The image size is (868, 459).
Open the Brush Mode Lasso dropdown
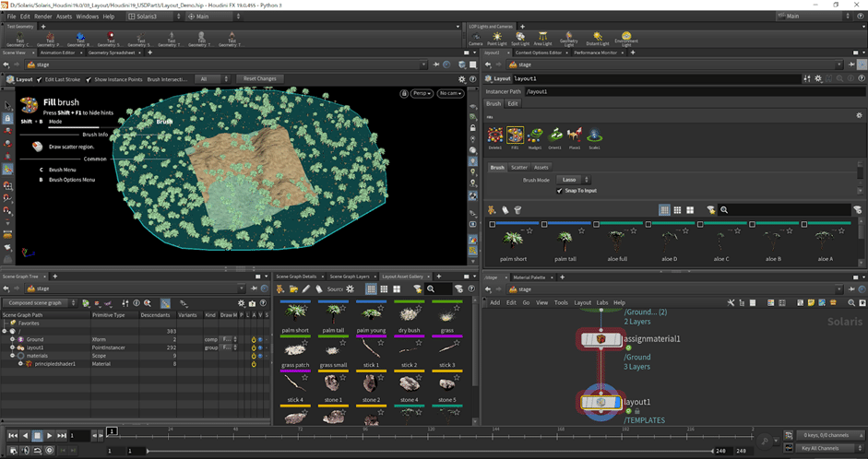[x=573, y=180]
